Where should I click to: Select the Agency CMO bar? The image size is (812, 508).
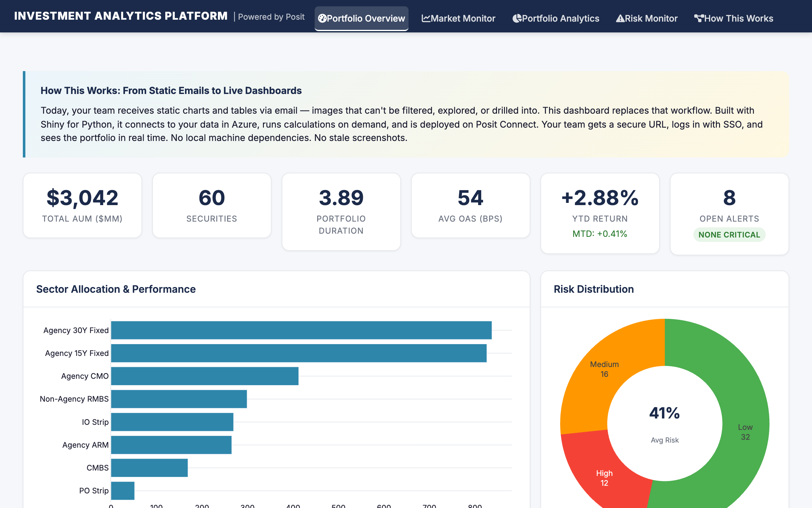pyautogui.click(x=205, y=376)
